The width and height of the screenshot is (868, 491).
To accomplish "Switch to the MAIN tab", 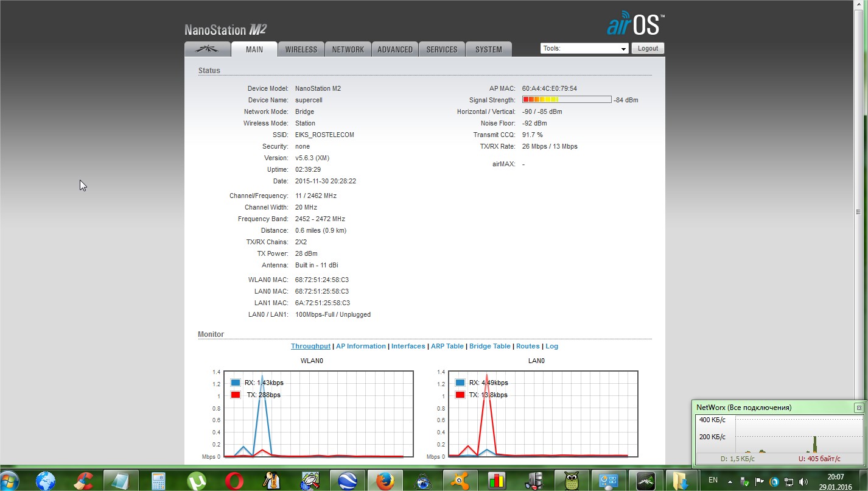I will pyautogui.click(x=254, y=49).
